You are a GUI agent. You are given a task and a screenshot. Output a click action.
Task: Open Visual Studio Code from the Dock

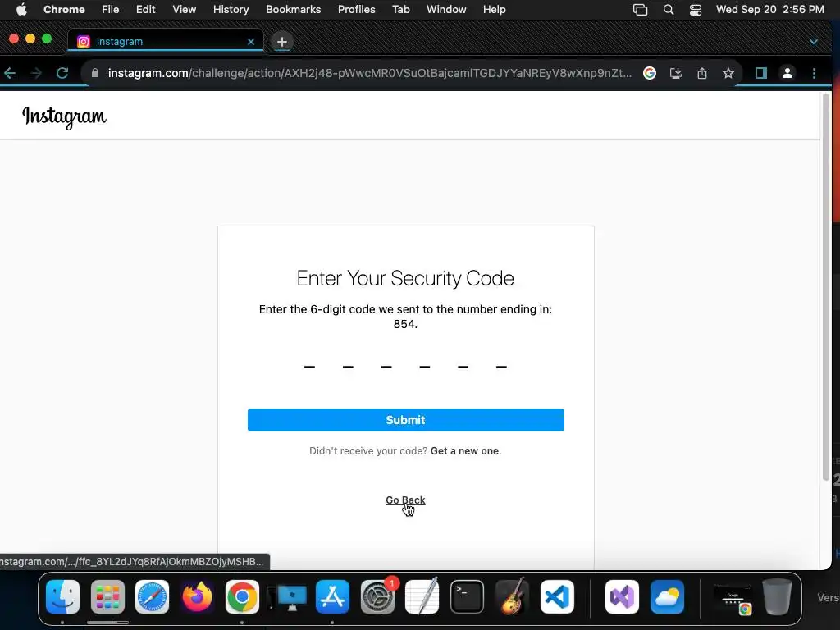tap(557, 597)
